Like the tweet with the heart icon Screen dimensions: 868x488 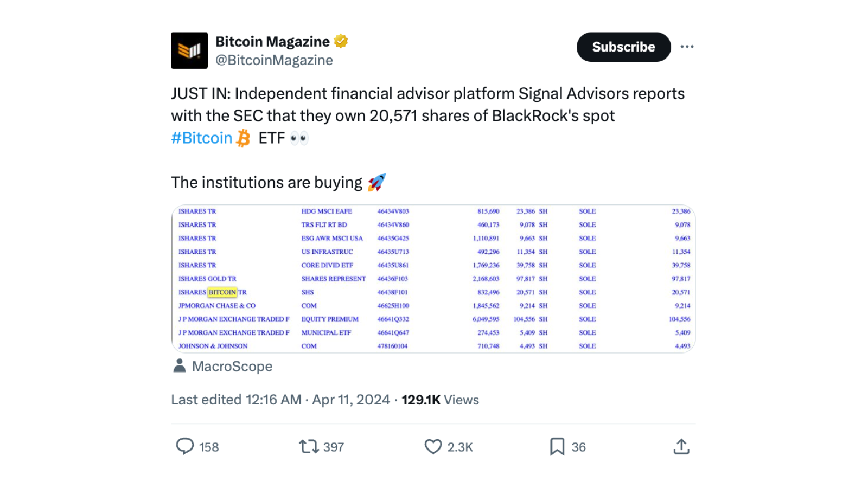(x=433, y=446)
